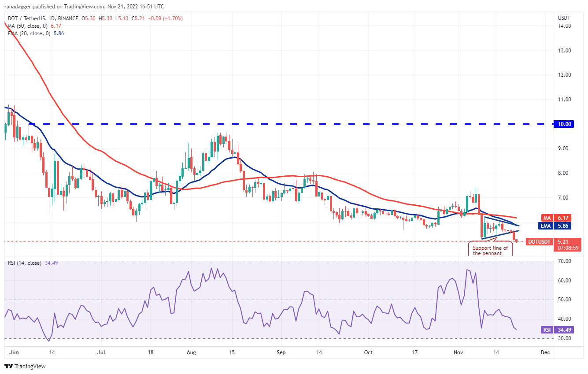Click the TradingView logo icon
Image resolution: width=588 pixels, height=374 pixels.
8,366
